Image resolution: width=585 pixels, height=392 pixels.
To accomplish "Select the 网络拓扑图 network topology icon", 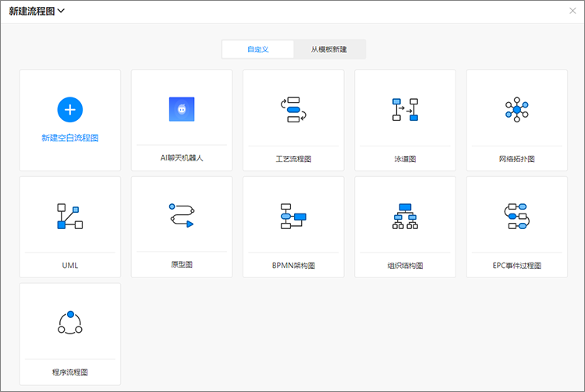I will pyautogui.click(x=516, y=110).
